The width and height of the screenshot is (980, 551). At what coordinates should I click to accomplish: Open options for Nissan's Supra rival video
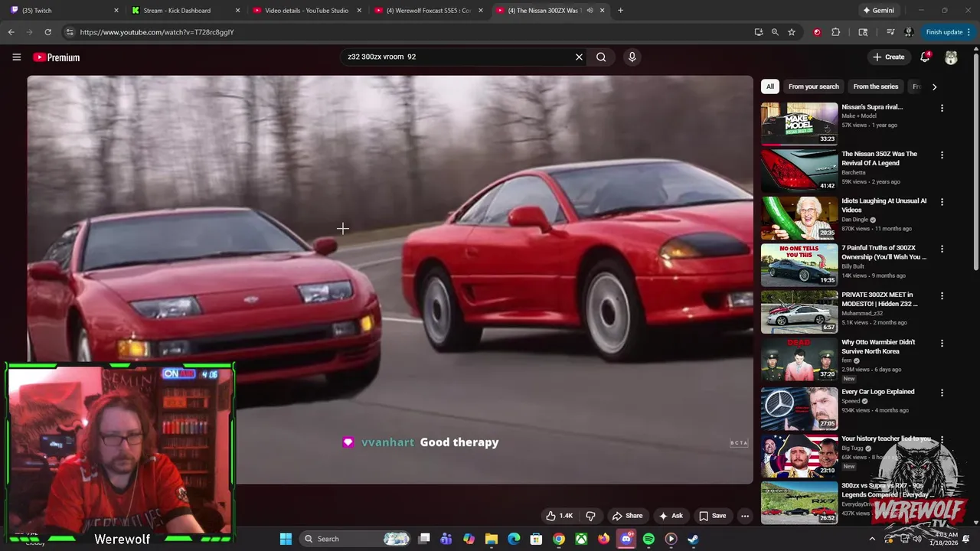tap(942, 108)
